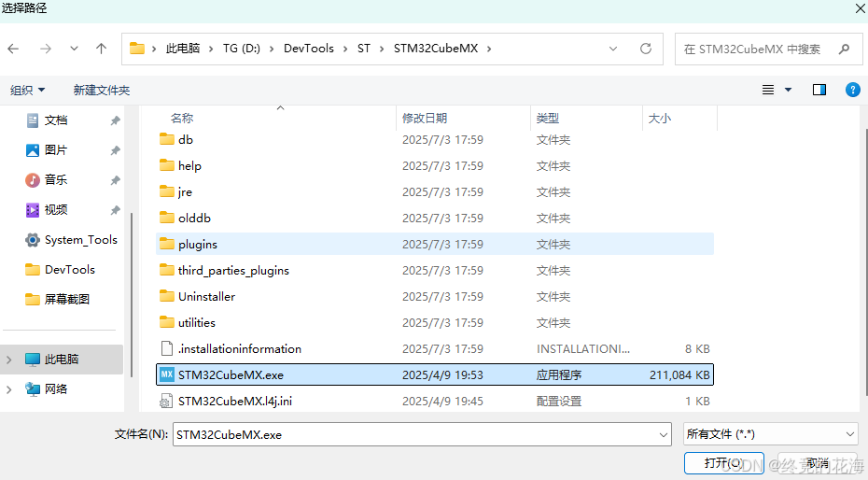Select TG (D:) in the breadcrumb

pyautogui.click(x=242, y=49)
